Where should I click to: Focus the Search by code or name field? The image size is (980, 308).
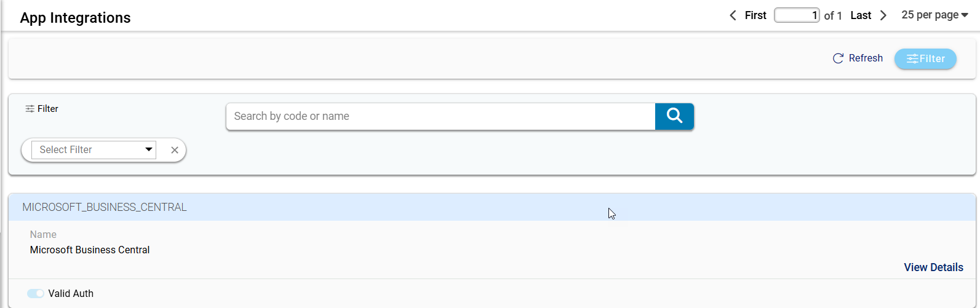point(440,116)
